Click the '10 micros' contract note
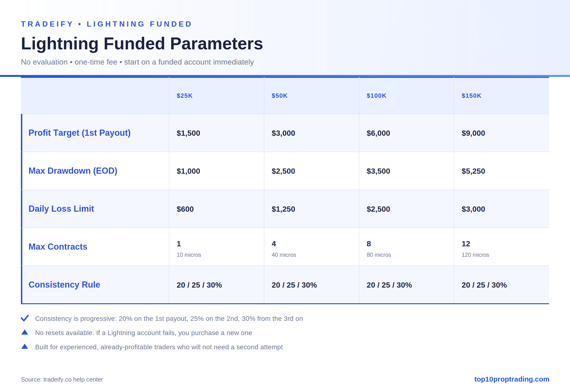This screenshot has height=392, width=570. click(x=189, y=255)
